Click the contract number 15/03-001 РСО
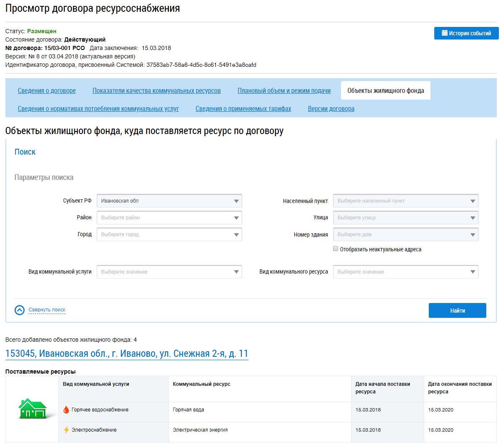 (x=65, y=48)
